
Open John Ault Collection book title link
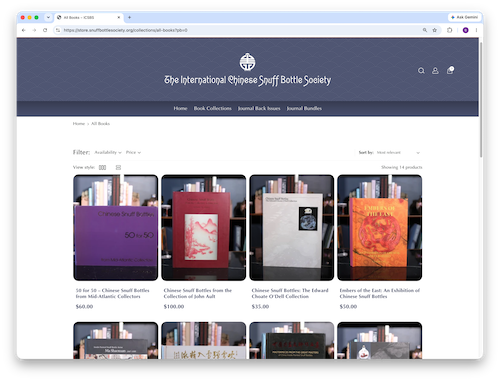coord(198,293)
